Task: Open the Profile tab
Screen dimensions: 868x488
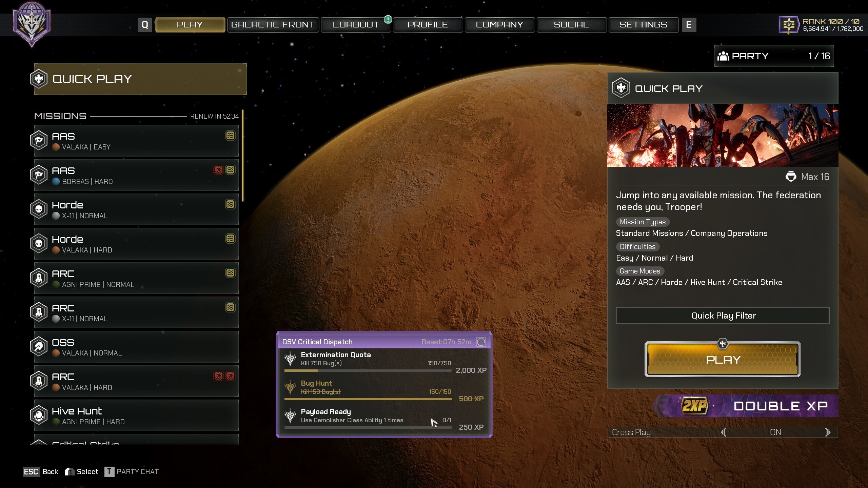Action: coord(428,25)
